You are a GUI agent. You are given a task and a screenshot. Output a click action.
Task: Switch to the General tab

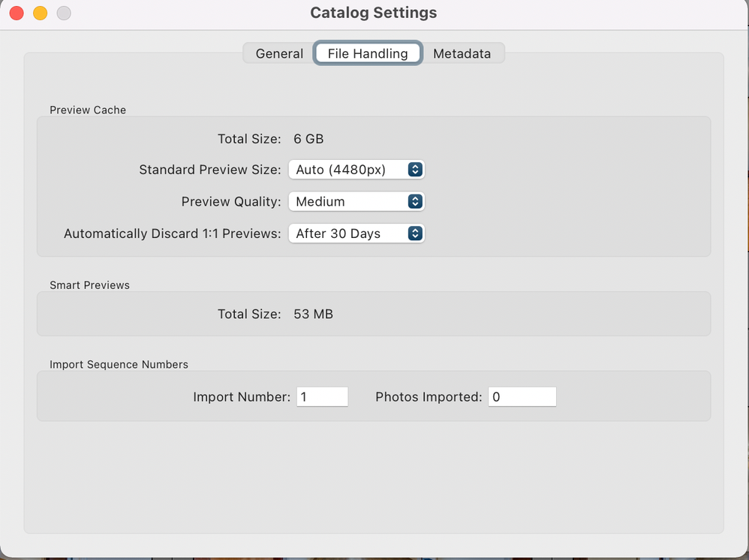pos(279,53)
